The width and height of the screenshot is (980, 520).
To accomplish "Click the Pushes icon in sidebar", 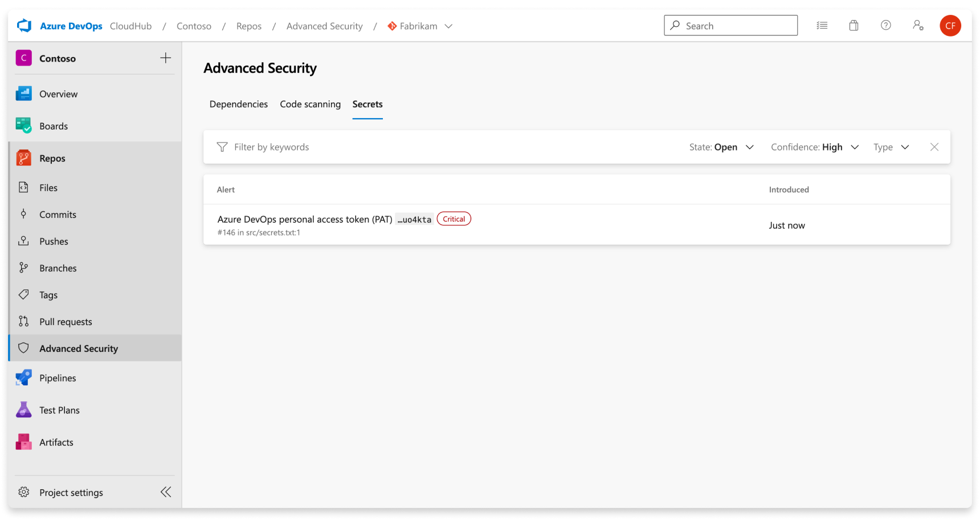I will tap(23, 241).
